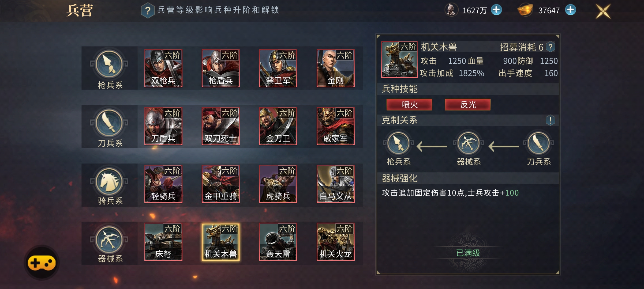
Task: Open the yellow gamepad floating icon
Action: click(x=42, y=263)
